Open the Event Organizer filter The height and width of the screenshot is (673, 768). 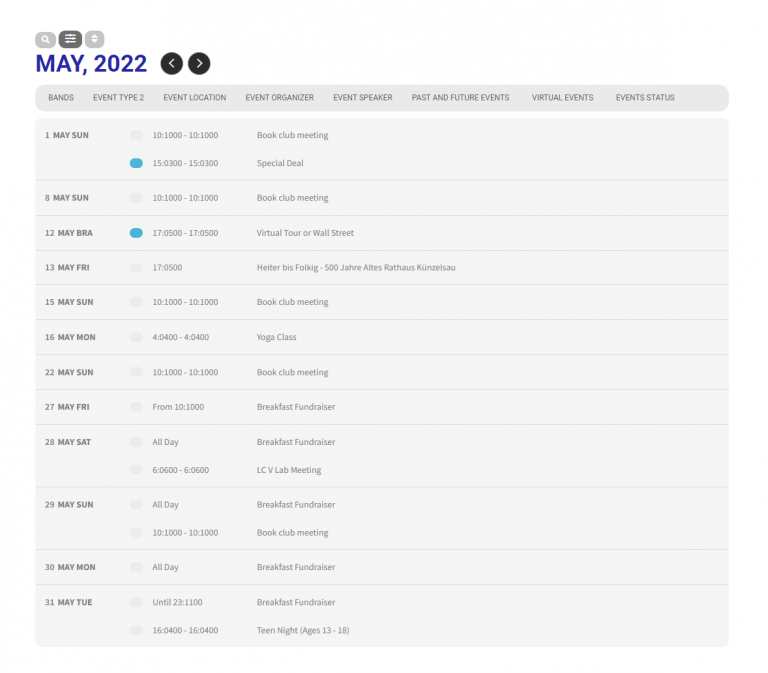(279, 98)
